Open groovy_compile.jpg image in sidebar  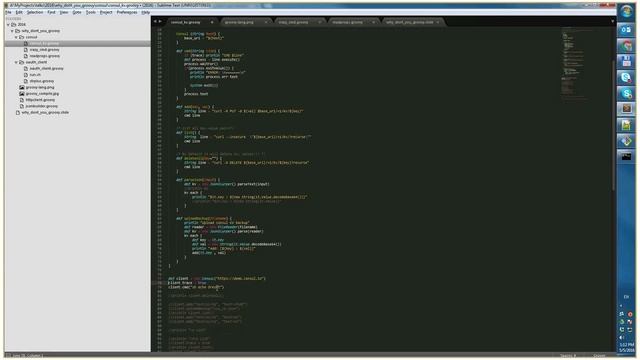(x=42, y=93)
